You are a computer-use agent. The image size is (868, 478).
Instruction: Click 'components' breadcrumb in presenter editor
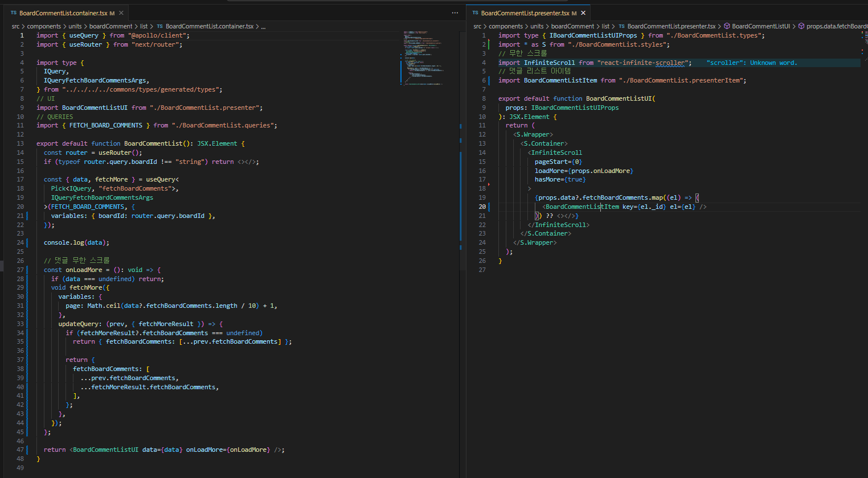(506, 26)
